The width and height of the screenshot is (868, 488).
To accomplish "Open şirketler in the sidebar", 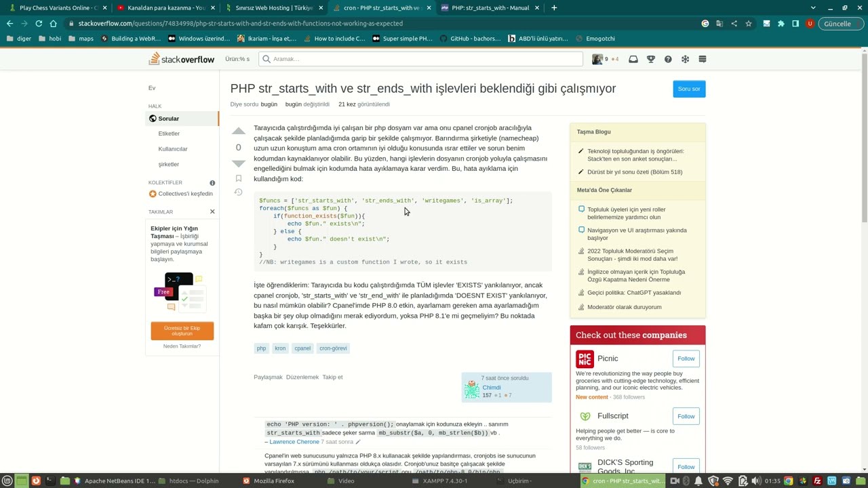I will pos(169,165).
